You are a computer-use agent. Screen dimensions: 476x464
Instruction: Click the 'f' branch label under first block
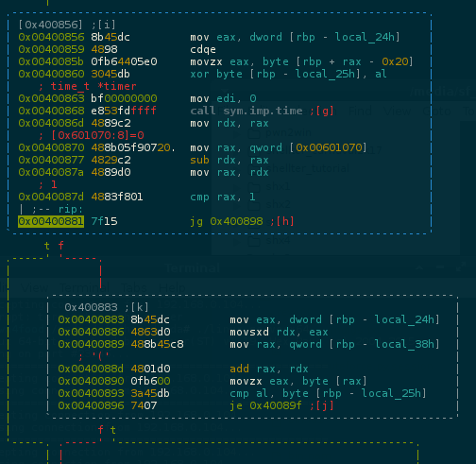(x=60, y=245)
